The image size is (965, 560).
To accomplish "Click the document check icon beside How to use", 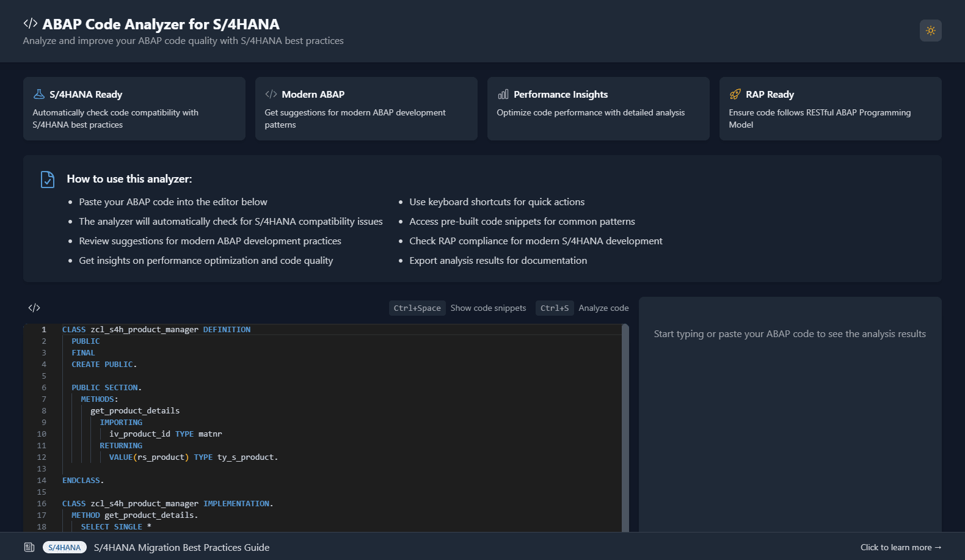I will [x=47, y=179].
